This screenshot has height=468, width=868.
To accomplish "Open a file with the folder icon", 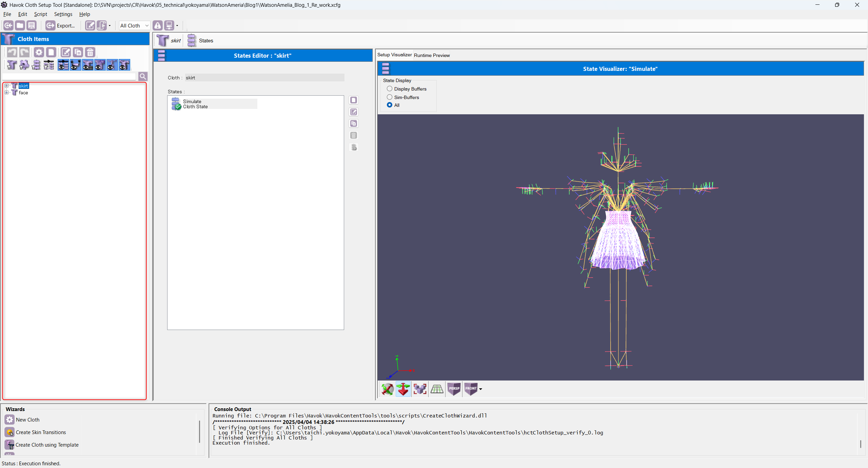I will pos(20,25).
